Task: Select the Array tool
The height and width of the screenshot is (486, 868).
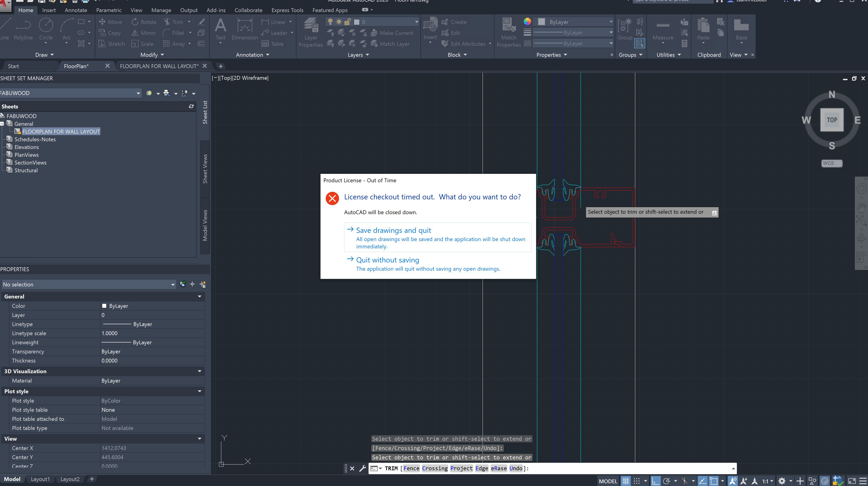Action: tap(174, 44)
